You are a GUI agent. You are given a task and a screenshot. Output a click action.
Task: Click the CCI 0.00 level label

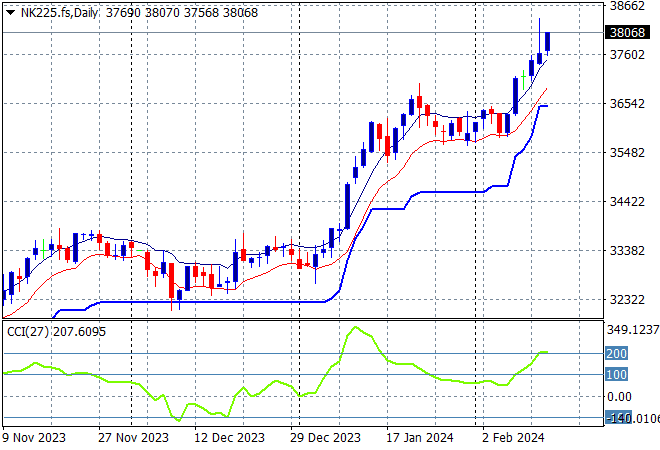pyautogui.click(x=619, y=397)
